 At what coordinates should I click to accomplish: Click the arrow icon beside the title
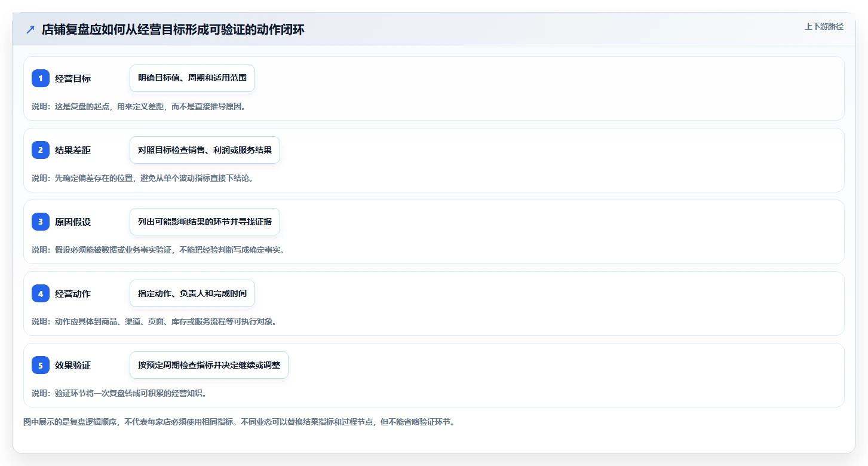click(30, 30)
